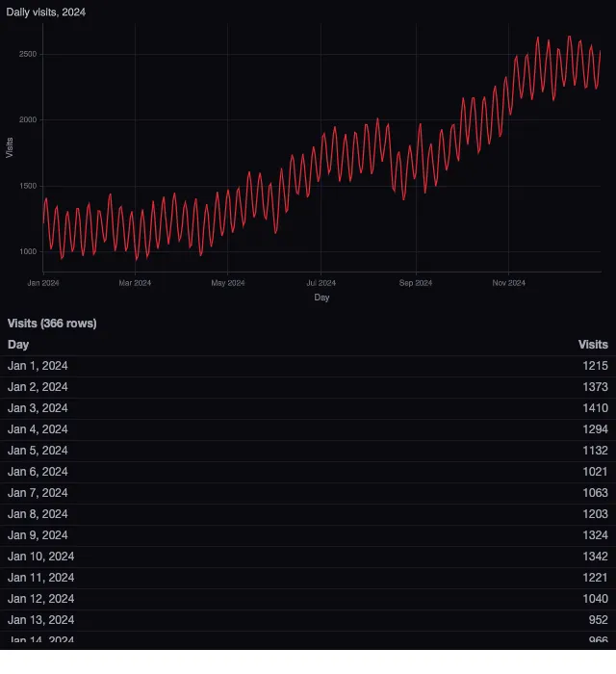Click the 'May 2024' x-axis label
This screenshot has width=616, height=674.
tap(228, 283)
